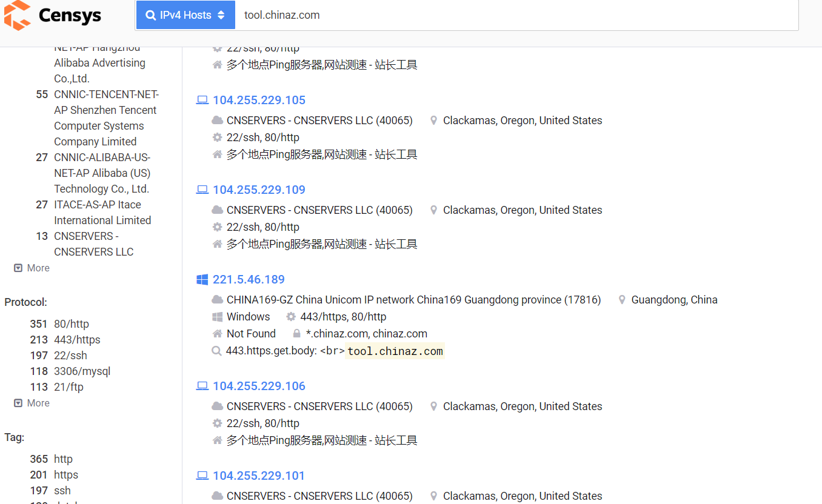This screenshot has width=822, height=504.
Task: Click home icon in 104.255.229.105 result
Action: (x=217, y=154)
